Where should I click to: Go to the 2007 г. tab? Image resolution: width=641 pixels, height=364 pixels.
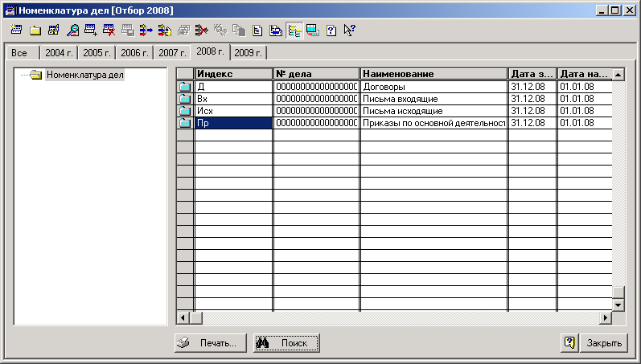172,53
